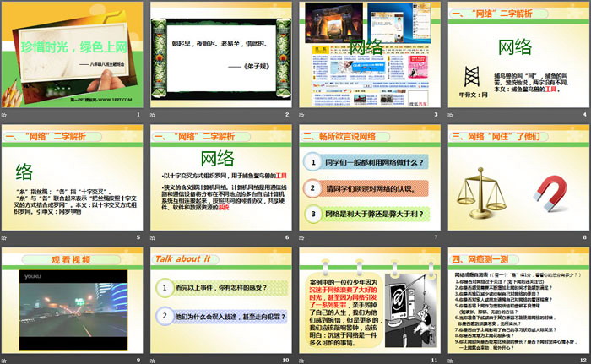Click animation star icon under slide 5
This screenshot has width=591, height=364.
[4, 237]
